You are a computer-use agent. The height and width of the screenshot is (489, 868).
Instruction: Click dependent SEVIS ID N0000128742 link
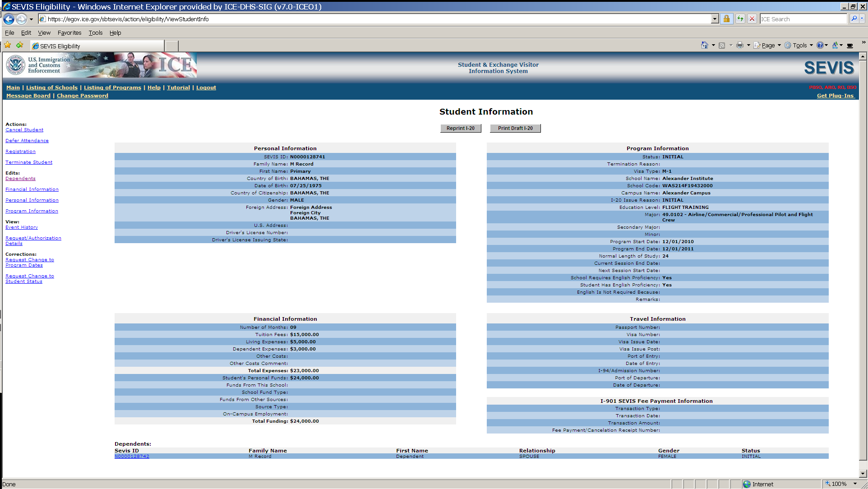tap(132, 457)
